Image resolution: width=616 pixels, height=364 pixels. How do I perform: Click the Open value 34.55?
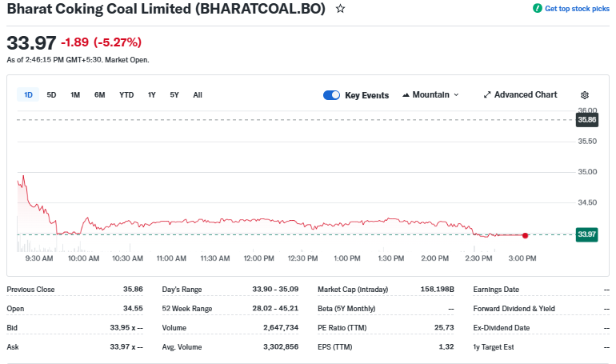pos(133,308)
